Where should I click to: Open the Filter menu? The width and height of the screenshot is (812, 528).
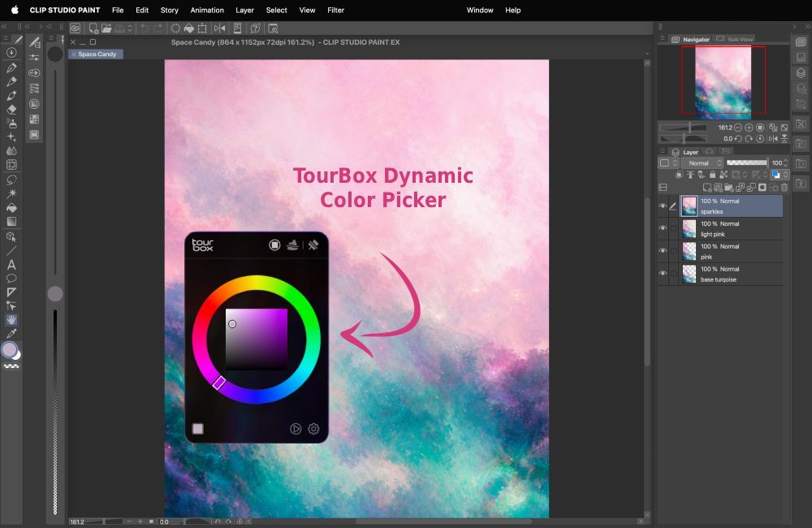click(x=335, y=10)
